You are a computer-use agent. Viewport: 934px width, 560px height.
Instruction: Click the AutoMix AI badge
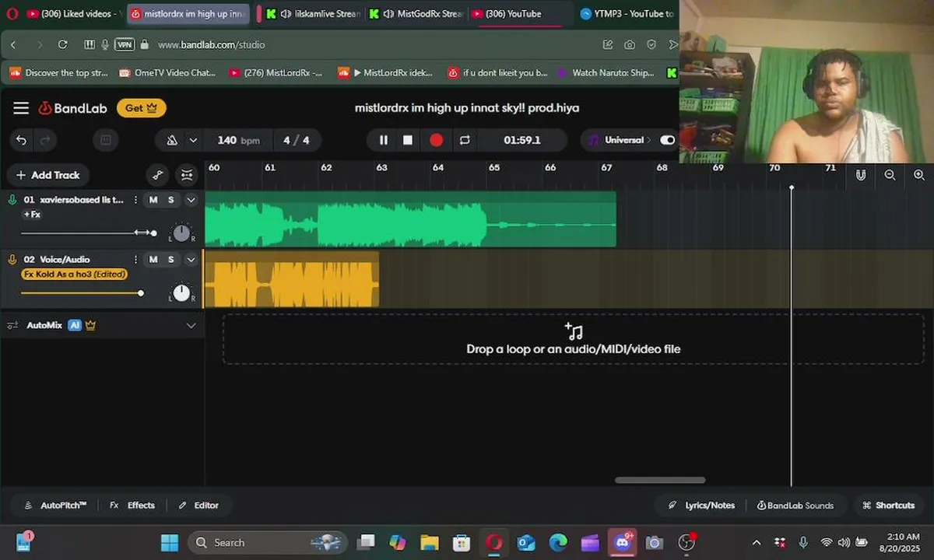75,325
